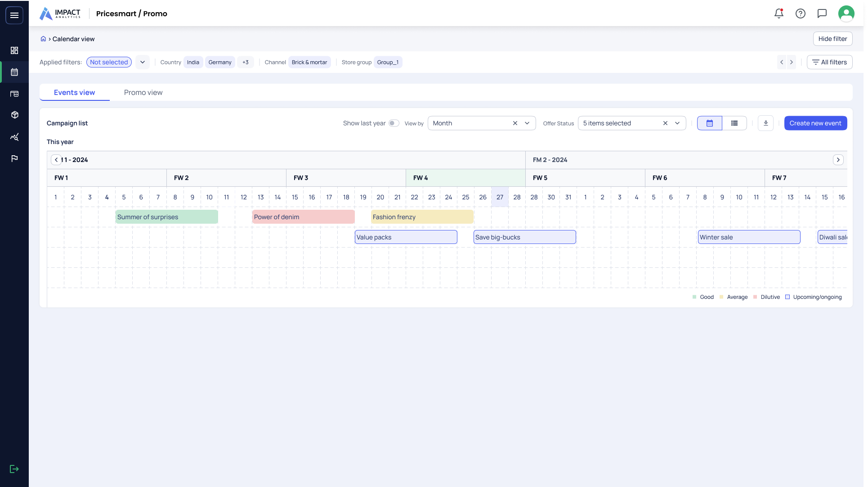Click the Hide filter button
Screen dimensions: 868x487
click(x=832, y=39)
